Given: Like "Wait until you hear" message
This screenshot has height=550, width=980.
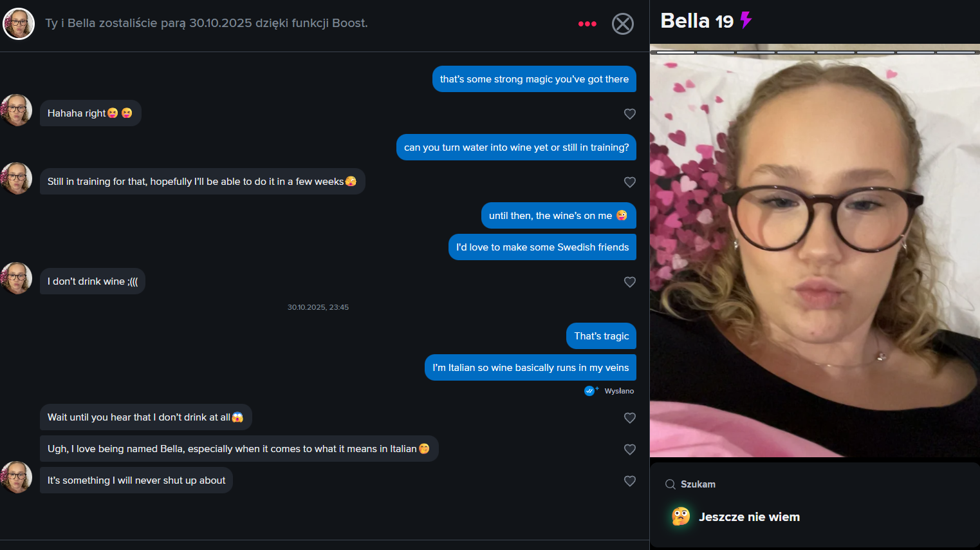Looking at the screenshot, I should click(x=630, y=418).
